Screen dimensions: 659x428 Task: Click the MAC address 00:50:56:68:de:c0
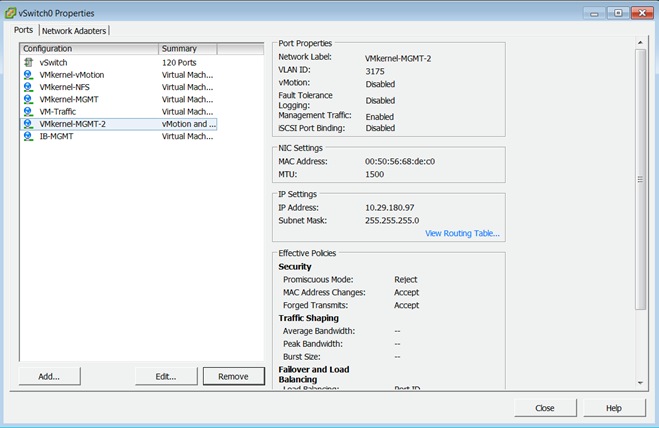point(400,161)
